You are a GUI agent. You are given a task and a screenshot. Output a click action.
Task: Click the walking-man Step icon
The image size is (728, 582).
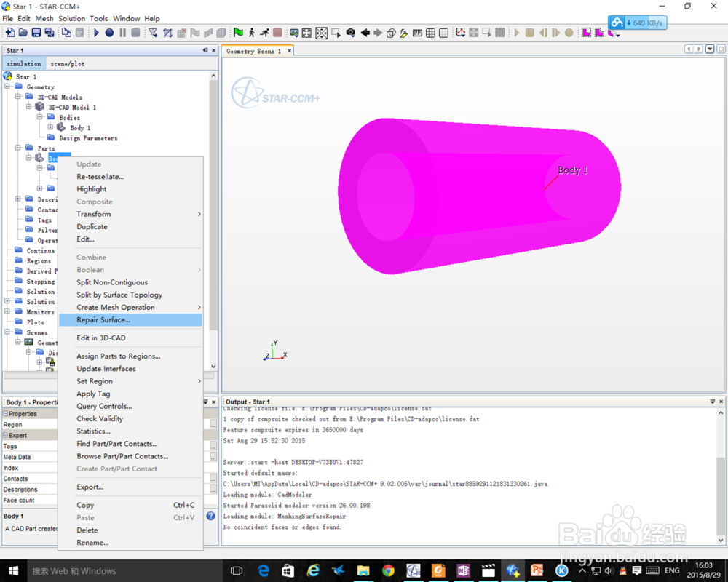click(252, 33)
